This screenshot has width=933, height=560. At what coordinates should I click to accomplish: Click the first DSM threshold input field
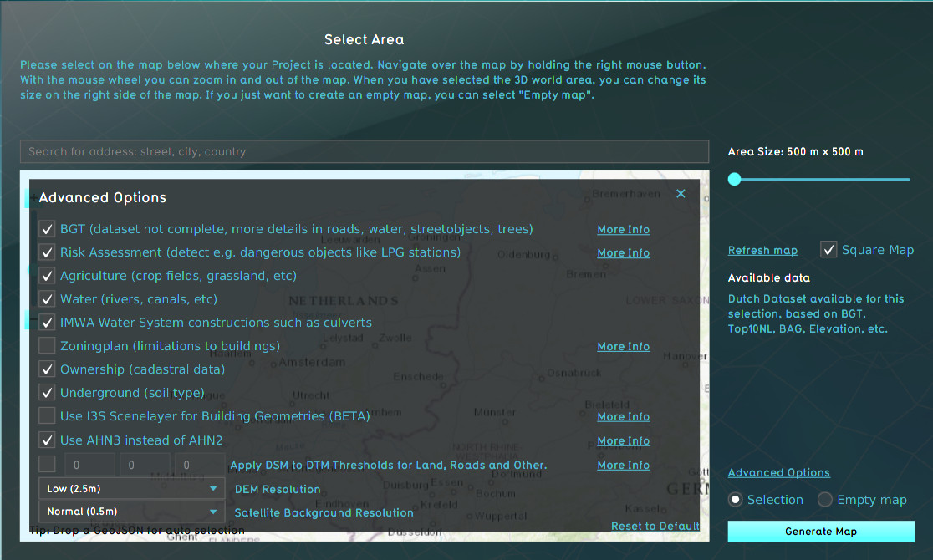click(89, 465)
